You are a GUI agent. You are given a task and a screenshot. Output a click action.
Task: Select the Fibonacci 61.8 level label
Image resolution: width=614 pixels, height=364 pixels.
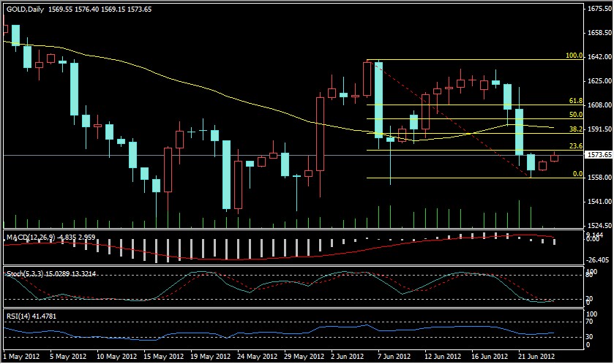tap(575, 101)
